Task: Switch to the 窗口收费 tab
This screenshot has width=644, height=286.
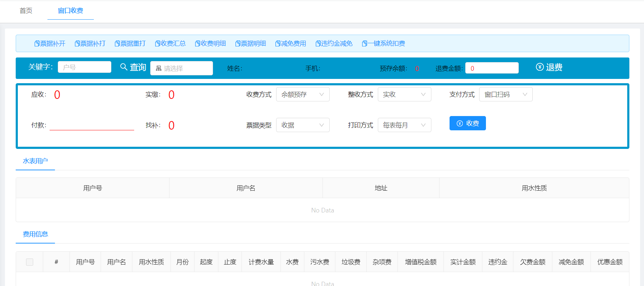Action: point(71,11)
